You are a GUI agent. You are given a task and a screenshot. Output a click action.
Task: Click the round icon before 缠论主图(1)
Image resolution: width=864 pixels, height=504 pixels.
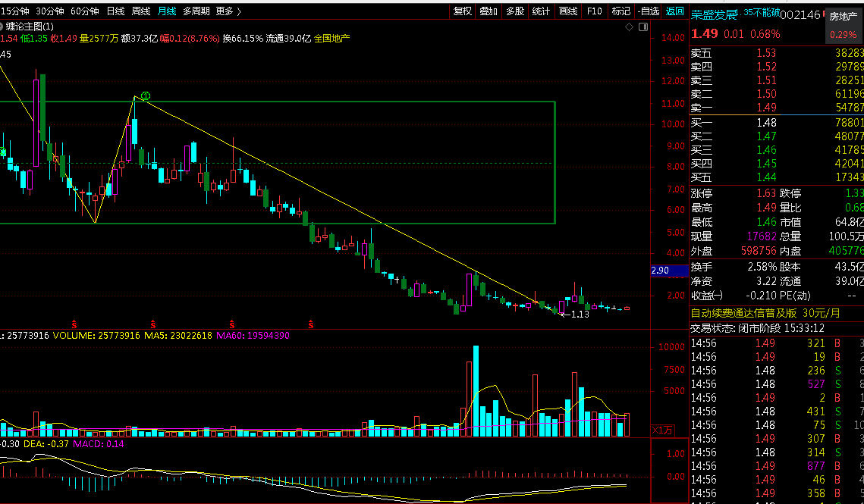pos(2,27)
